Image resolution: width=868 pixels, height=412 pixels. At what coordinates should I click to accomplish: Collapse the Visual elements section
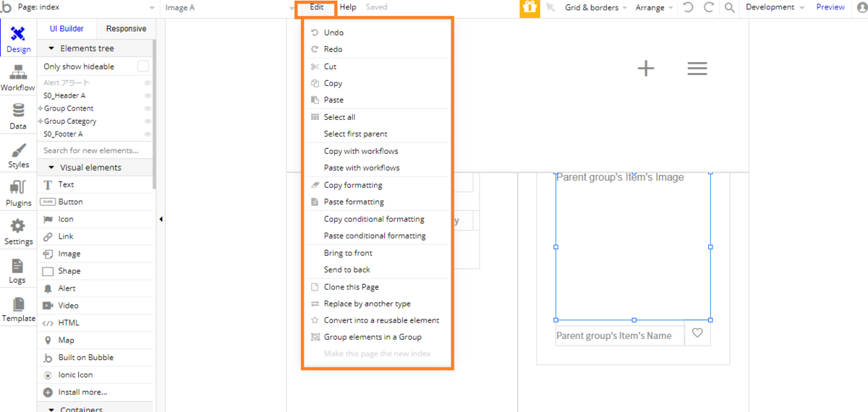(52, 168)
